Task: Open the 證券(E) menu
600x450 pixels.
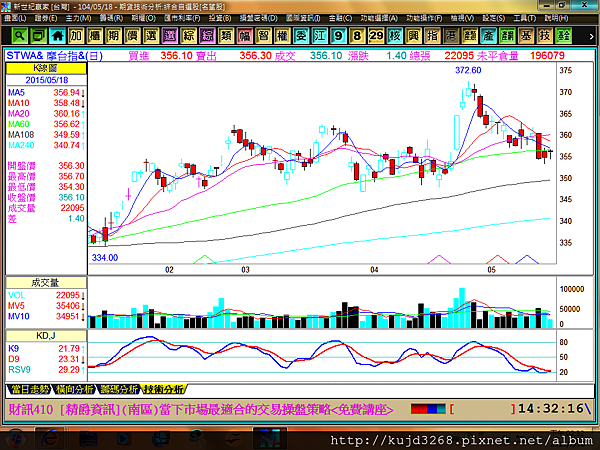Action: (x=46, y=18)
